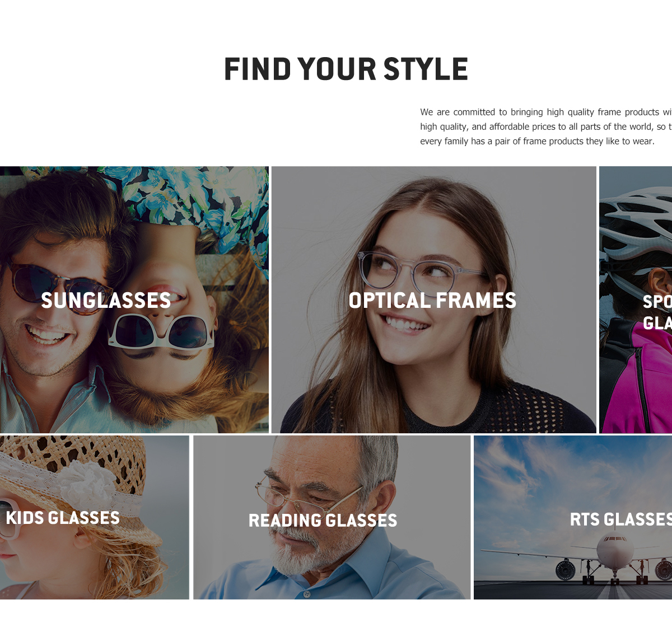This screenshot has width=672, height=623.
Task: Click the older man's reading glasses
Action: [305, 495]
